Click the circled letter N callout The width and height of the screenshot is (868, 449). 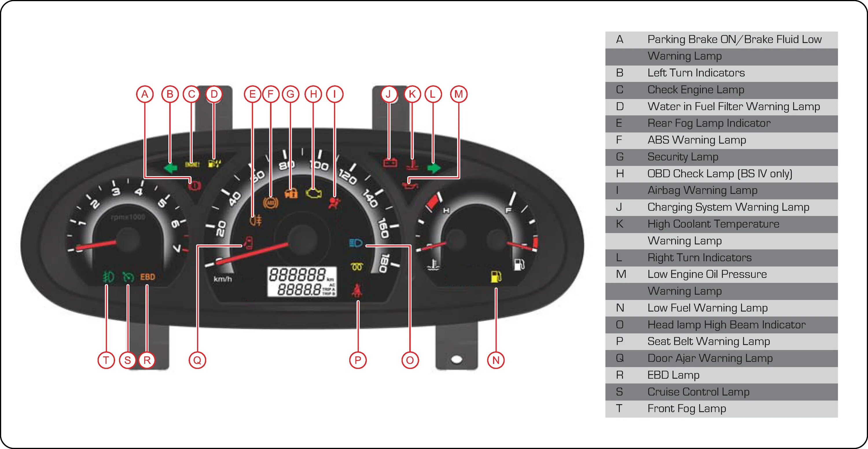(496, 360)
